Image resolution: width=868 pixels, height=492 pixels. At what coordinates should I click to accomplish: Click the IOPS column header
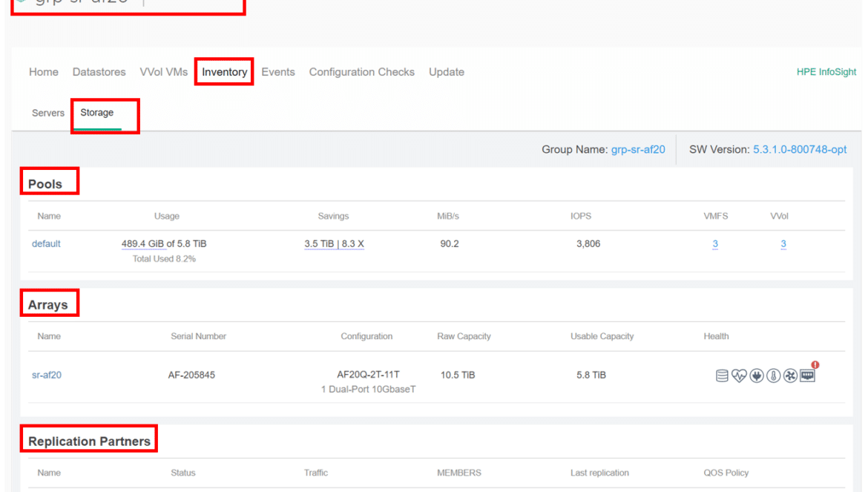coord(581,216)
